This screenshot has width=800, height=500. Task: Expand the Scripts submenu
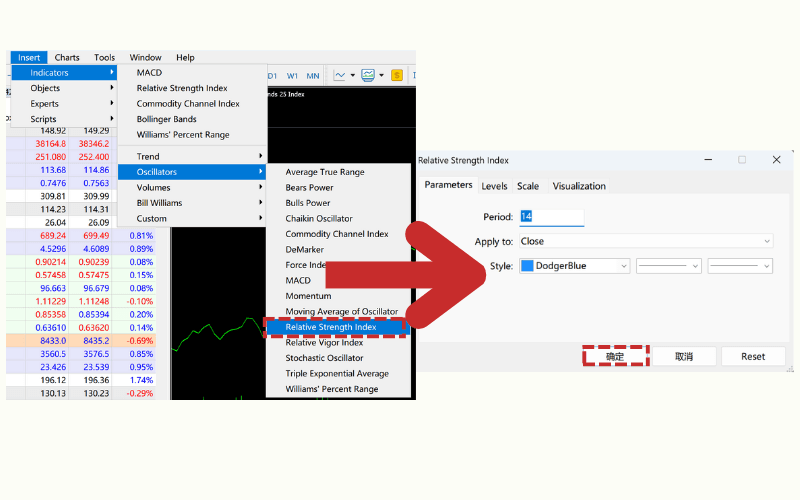[64, 119]
